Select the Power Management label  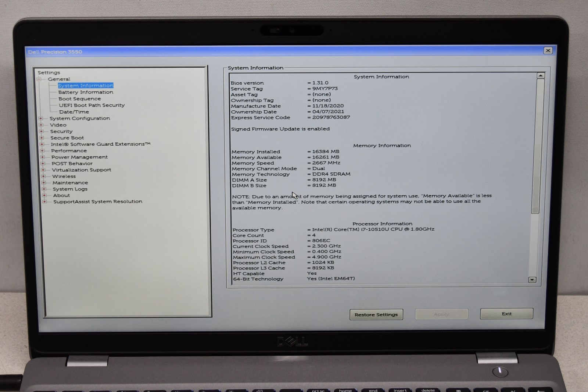pyautogui.click(x=80, y=157)
